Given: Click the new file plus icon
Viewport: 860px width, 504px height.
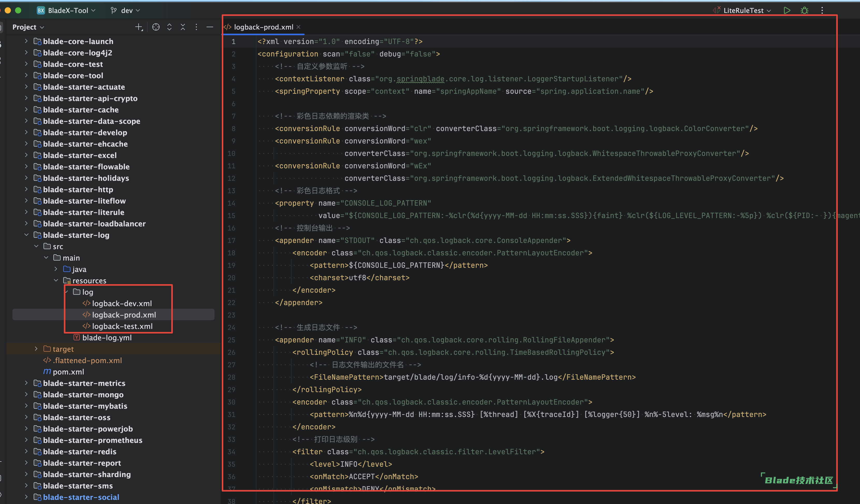Looking at the screenshot, I should [x=139, y=27].
